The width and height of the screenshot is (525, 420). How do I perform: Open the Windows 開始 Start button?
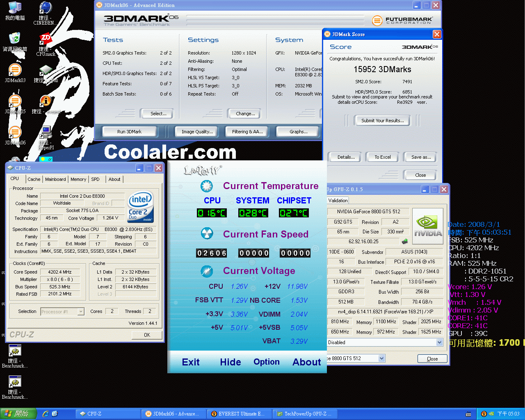(18, 414)
